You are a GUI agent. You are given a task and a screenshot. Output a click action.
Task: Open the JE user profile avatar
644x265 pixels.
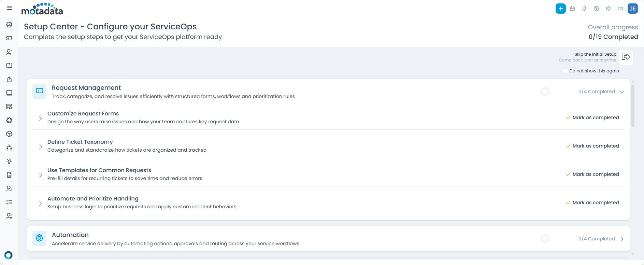[632, 9]
